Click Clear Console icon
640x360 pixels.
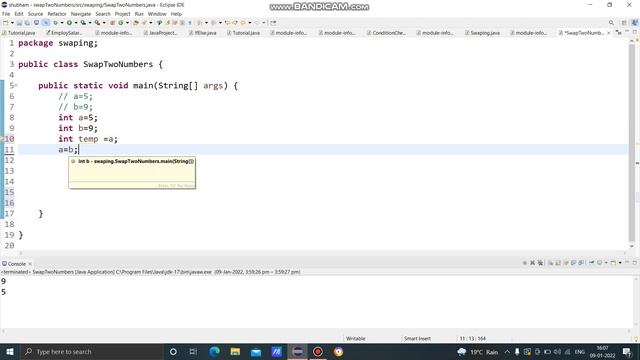pyautogui.click(x=551, y=263)
